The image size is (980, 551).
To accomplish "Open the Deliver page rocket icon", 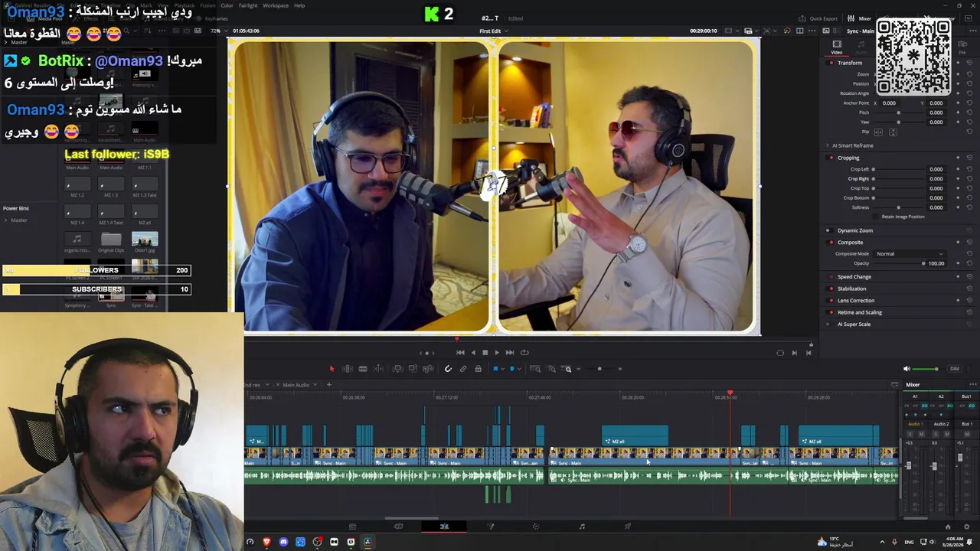I will point(628,527).
